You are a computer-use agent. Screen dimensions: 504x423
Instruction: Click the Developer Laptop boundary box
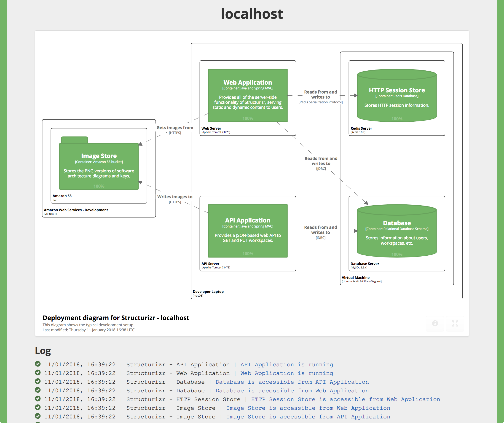208,292
